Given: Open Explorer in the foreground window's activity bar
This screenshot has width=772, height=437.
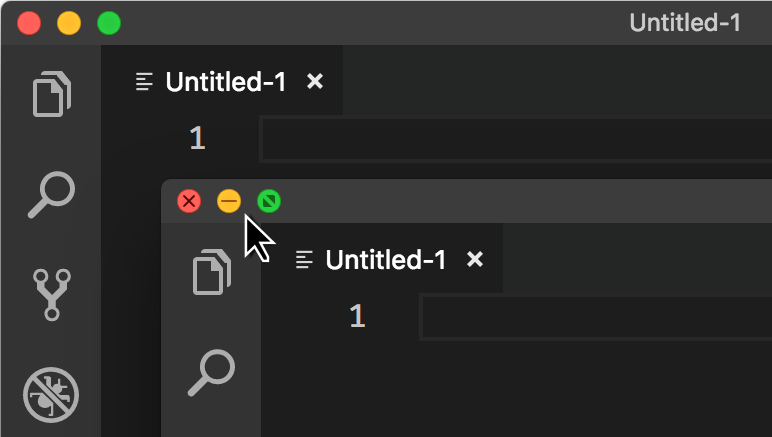Looking at the screenshot, I should click(x=212, y=272).
